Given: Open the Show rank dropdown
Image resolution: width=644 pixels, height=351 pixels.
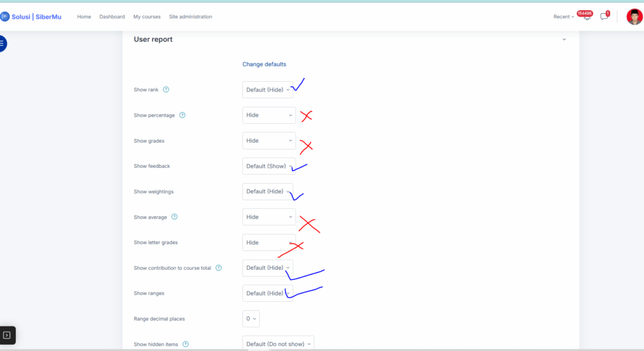Looking at the screenshot, I should (x=268, y=89).
